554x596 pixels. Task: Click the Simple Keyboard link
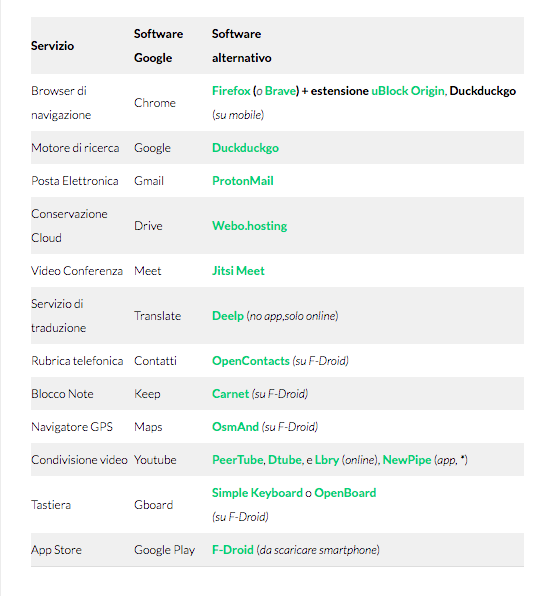click(x=257, y=493)
